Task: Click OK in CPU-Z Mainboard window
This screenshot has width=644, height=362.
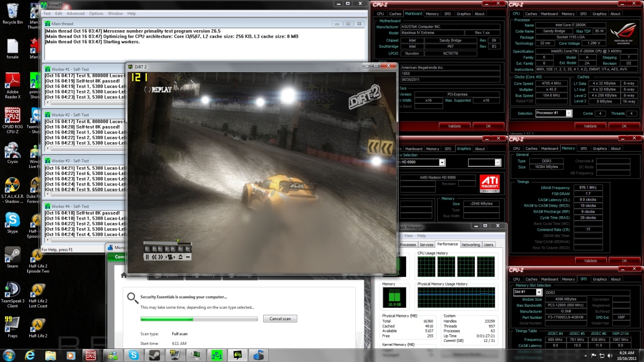Action: point(488,126)
